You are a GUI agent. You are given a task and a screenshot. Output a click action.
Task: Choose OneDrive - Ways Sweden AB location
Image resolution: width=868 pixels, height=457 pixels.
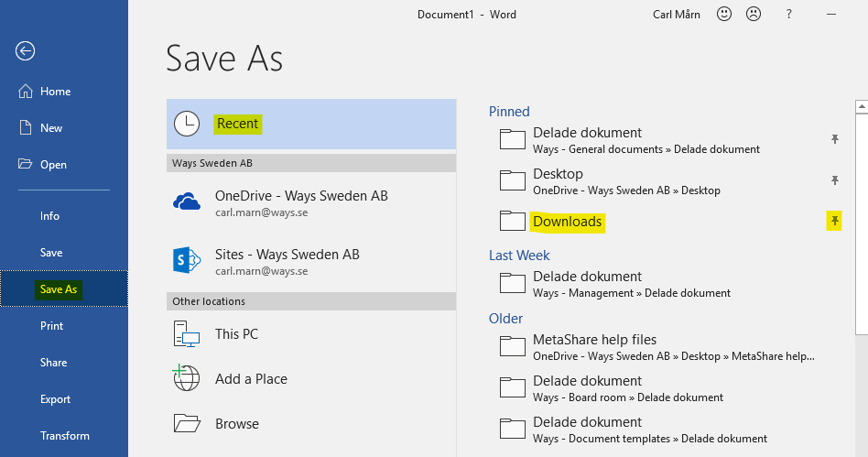(311, 203)
